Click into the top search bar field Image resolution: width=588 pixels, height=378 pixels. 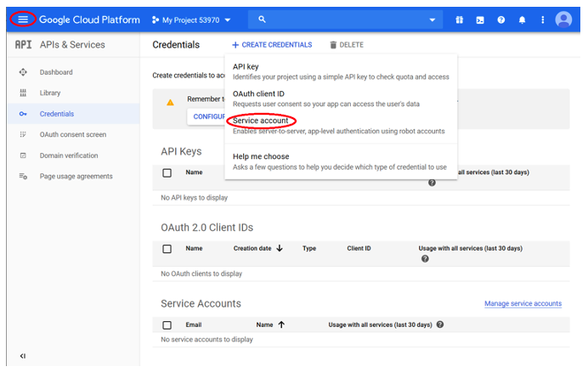[x=345, y=20]
